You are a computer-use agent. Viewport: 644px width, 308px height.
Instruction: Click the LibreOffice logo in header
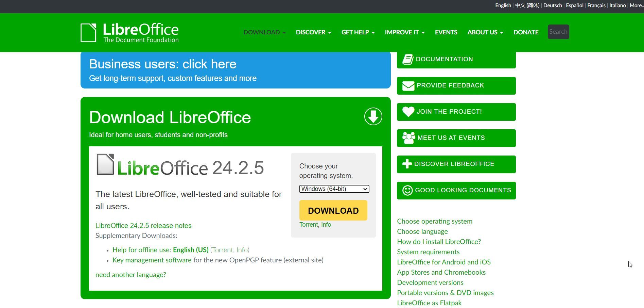point(129,33)
